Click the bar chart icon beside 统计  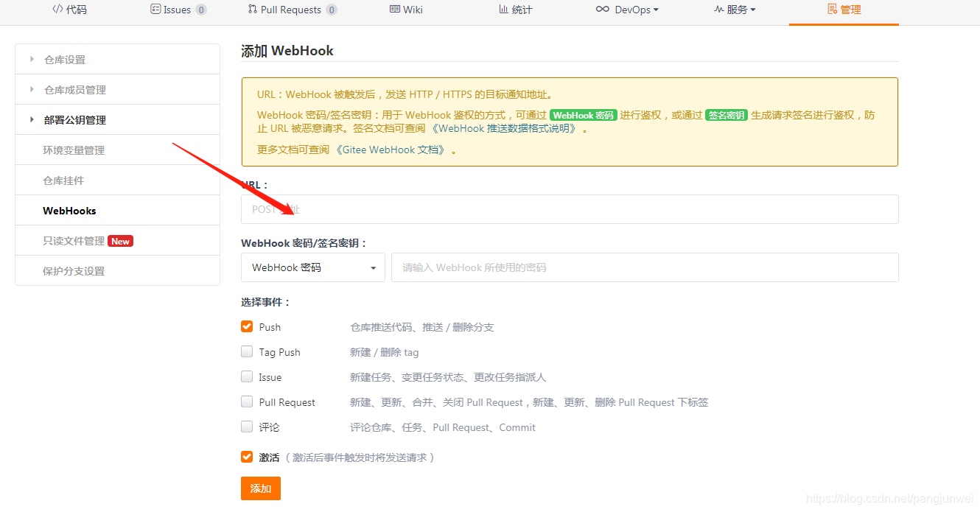click(503, 10)
